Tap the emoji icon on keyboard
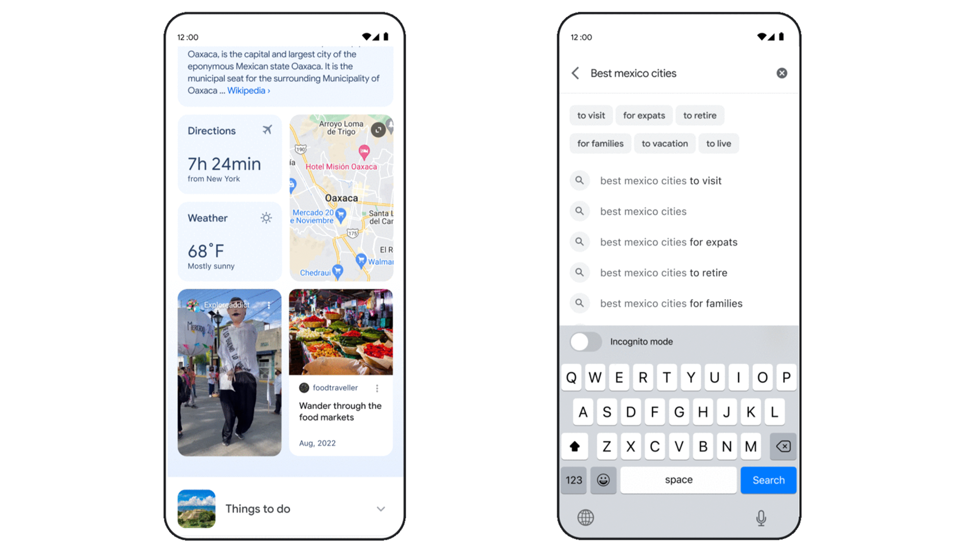The width and height of the screenshot is (980, 551). pos(604,480)
